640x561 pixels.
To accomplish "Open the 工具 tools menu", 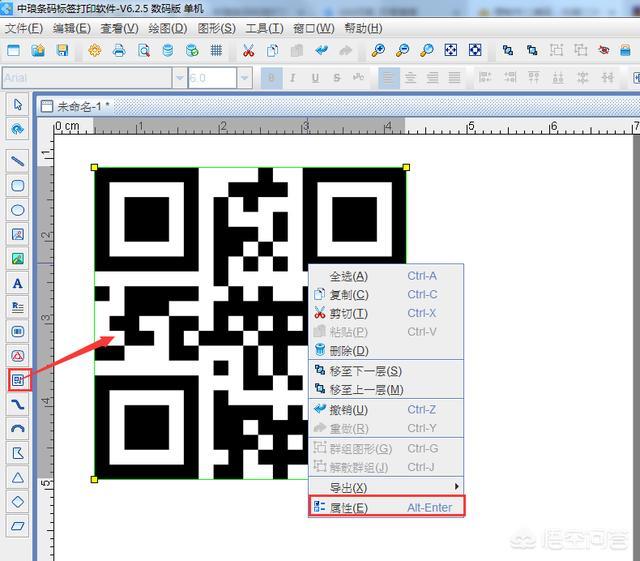I will 264,28.
